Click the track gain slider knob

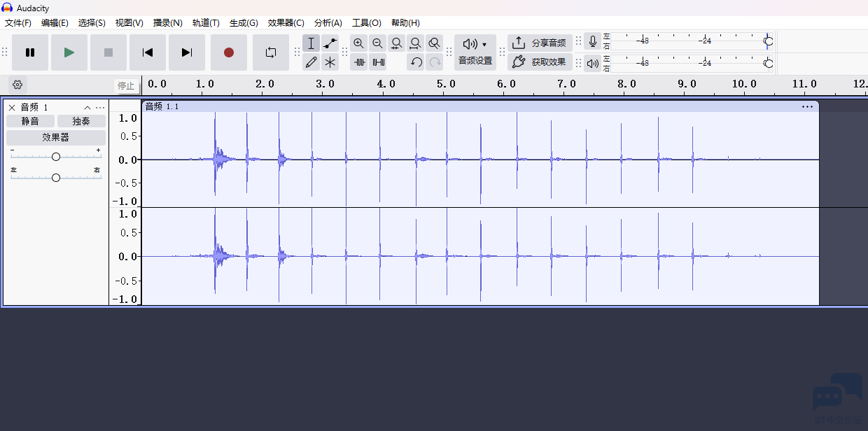pyautogui.click(x=56, y=157)
